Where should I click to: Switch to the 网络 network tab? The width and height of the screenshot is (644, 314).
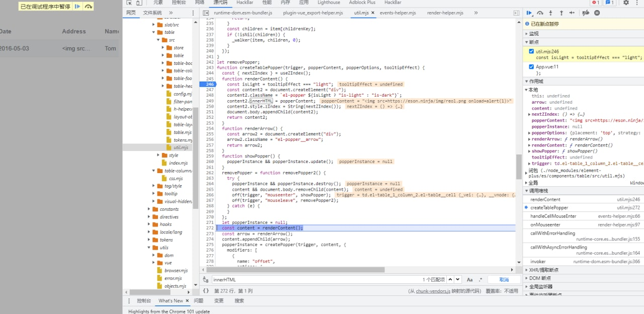[x=200, y=3]
